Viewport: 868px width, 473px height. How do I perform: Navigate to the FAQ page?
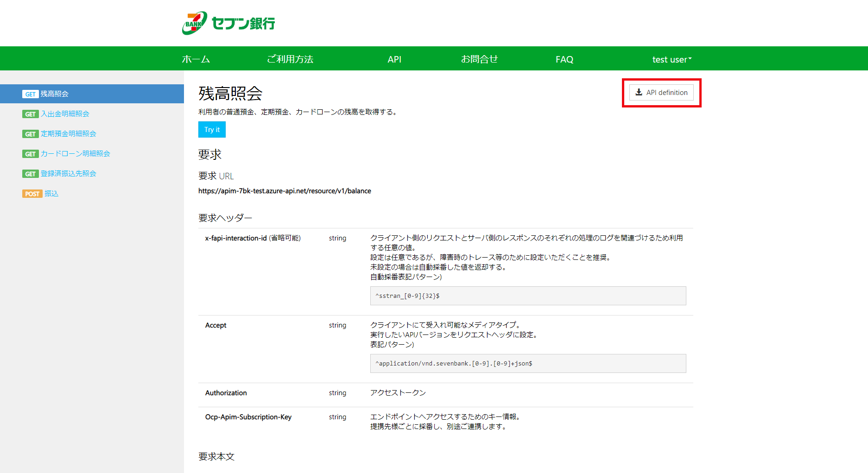[x=564, y=59]
